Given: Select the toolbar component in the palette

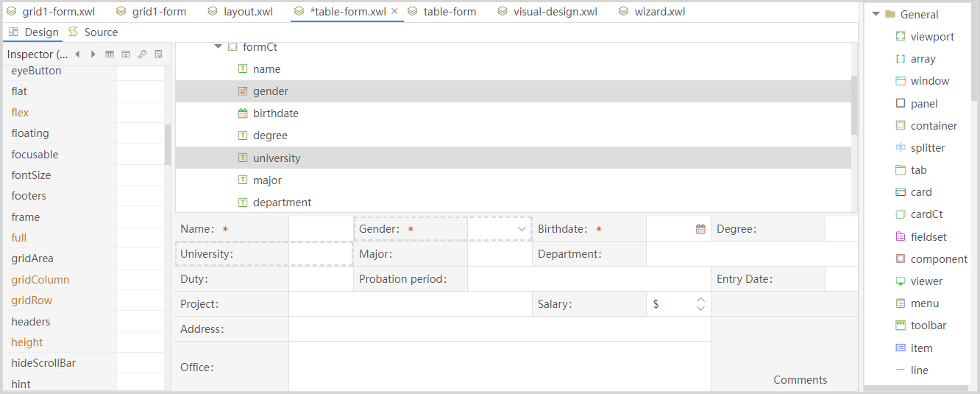Looking at the screenshot, I should pyautogui.click(x=928, y=326).
